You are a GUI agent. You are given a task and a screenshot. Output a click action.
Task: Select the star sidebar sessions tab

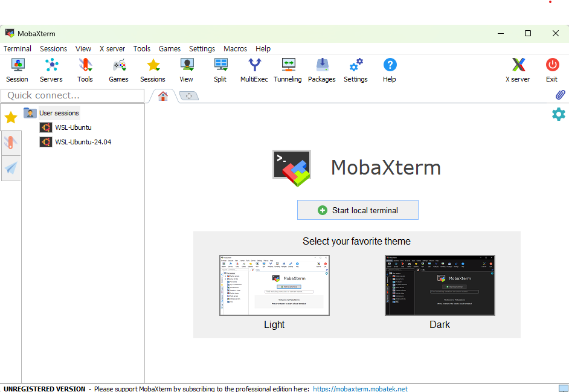pos(10,117)
